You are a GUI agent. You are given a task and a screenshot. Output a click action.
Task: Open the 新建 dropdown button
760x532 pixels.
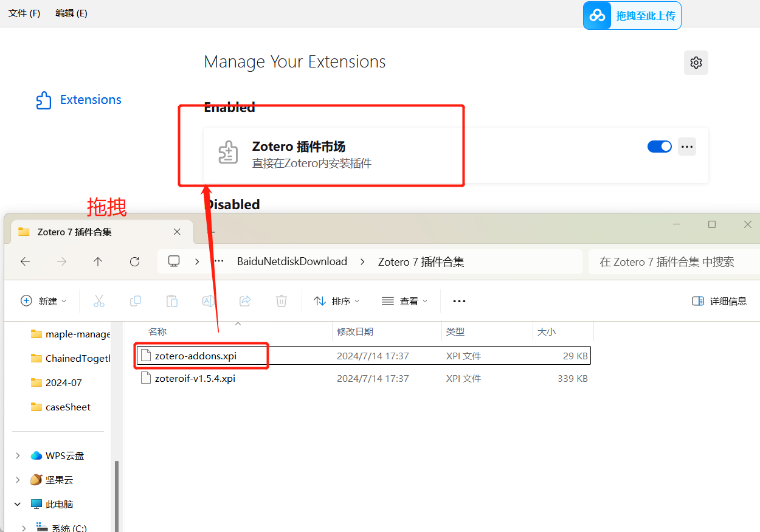pyautogui.click(x=44, y=301)
